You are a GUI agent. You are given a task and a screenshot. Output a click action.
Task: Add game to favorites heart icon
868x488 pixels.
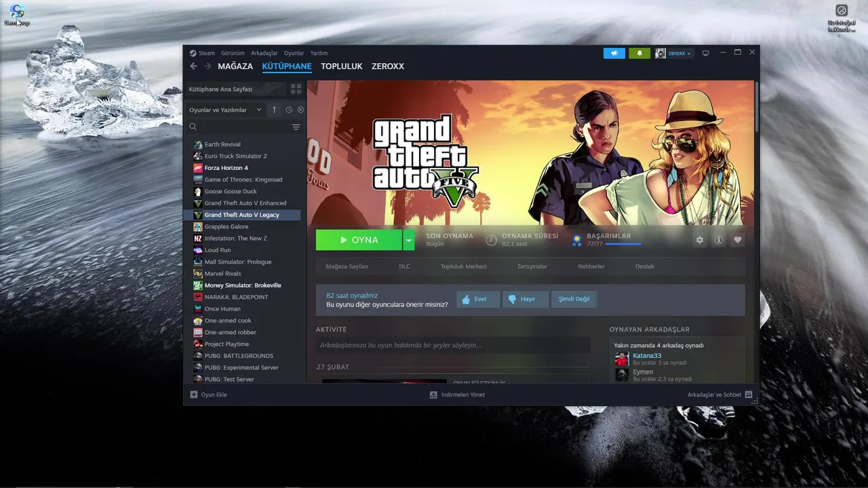[x=738, y=240]
